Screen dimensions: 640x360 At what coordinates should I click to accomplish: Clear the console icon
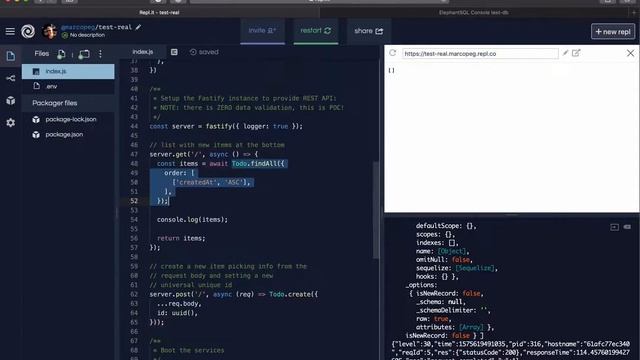[x=627, y=227]
